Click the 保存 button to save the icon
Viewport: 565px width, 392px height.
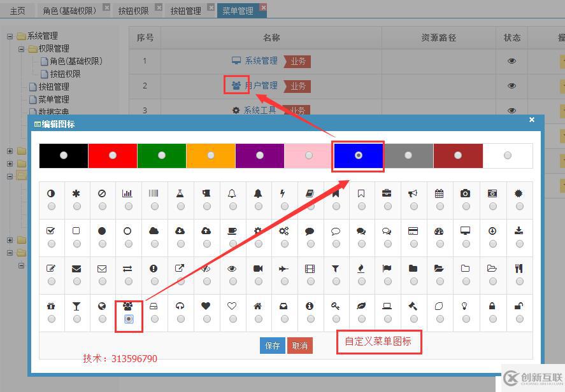click(x=272, y=344)
